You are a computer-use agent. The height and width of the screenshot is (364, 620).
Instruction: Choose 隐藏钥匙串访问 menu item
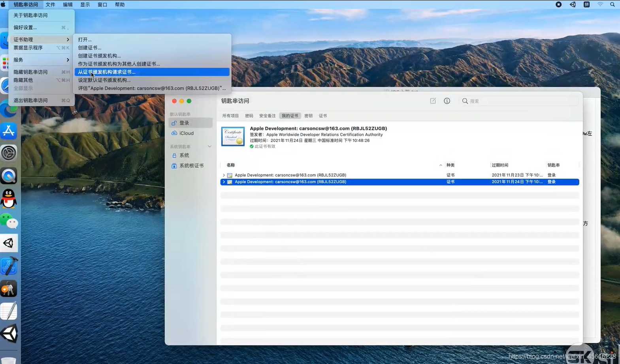point(41,72)
